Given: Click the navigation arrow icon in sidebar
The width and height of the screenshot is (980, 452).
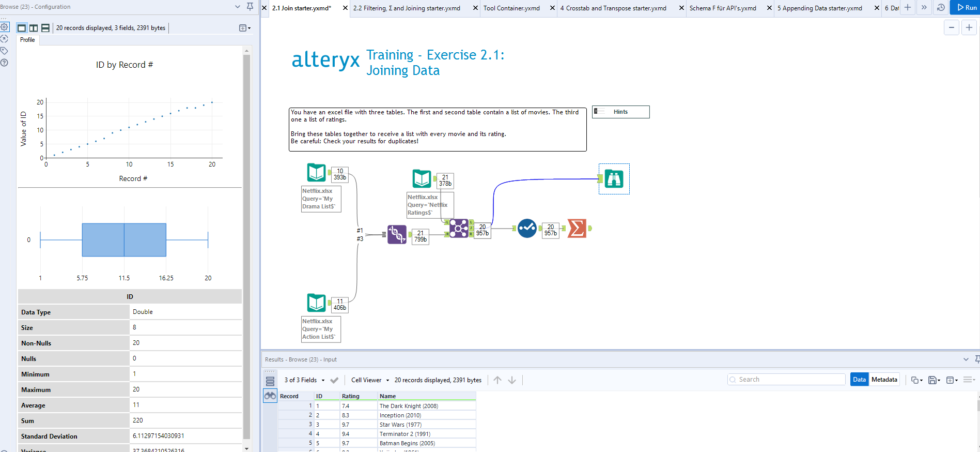Looking at the screenshot, I should click(x=4, y=39).
